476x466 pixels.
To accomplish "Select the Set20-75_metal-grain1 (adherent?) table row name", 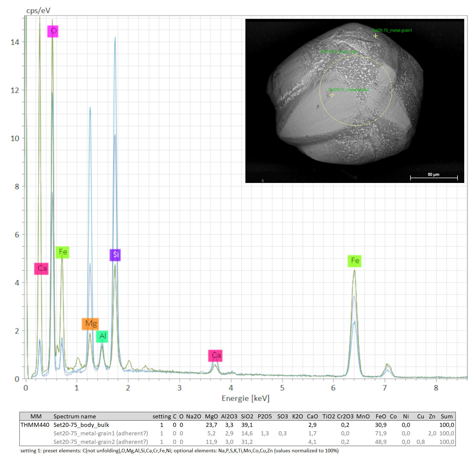I will (100, 433).
